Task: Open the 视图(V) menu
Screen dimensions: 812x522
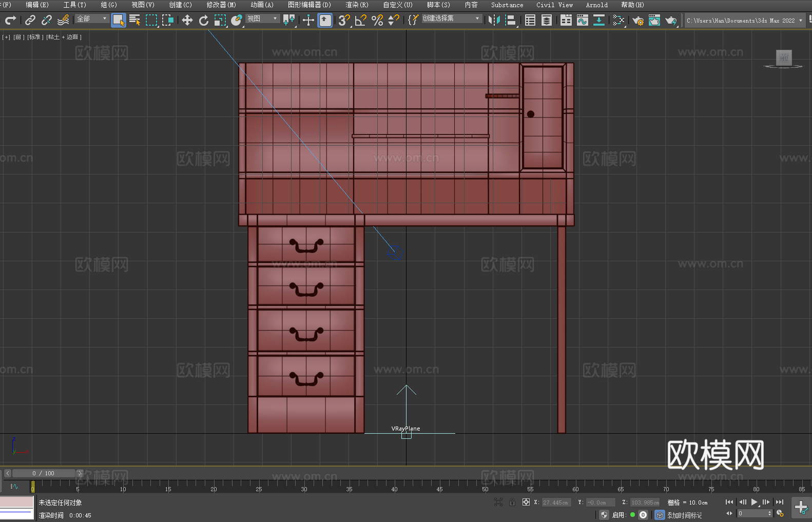Action: pos(143,5)
